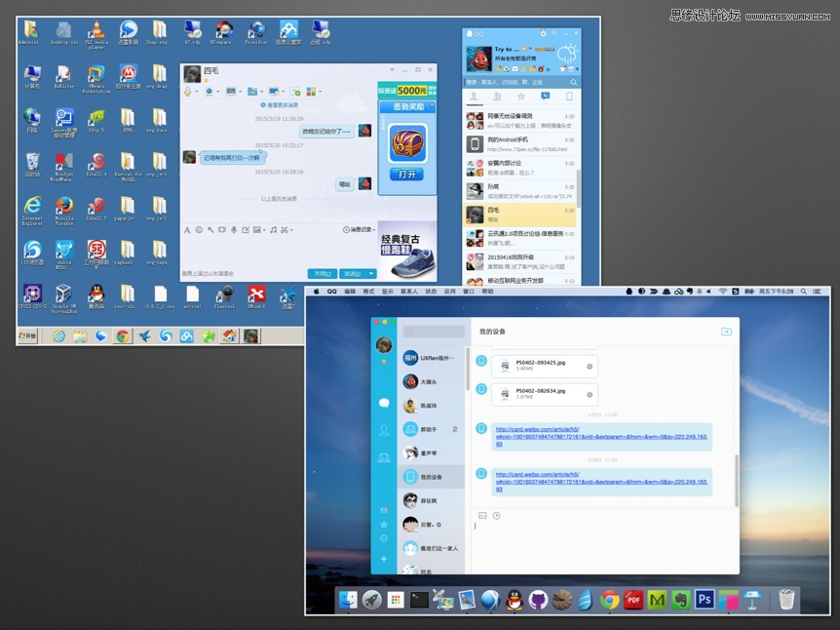Viewport: 840px width, 630px height.
Task: Click the scissors screenshot icon in chat input bar
Action: pyautogui.click(x=285, y=230)
